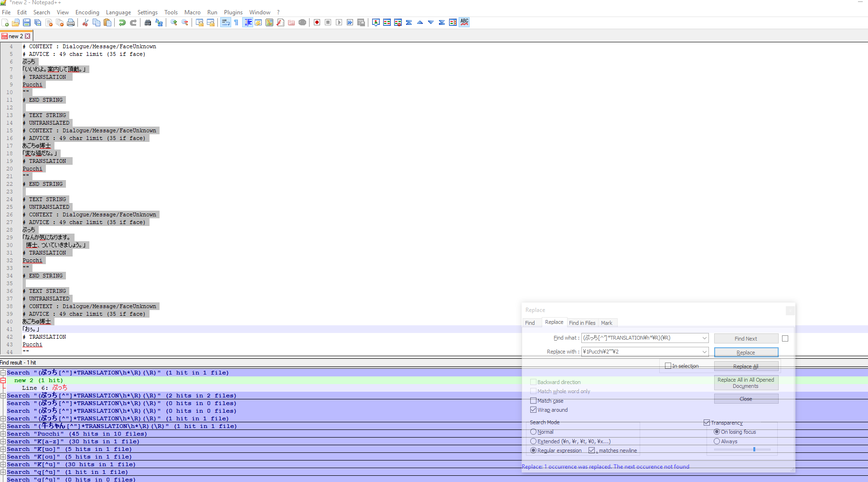Toggle word wrap toolbar icon
The width and height of the screenshot is (868, 482).
225,22
